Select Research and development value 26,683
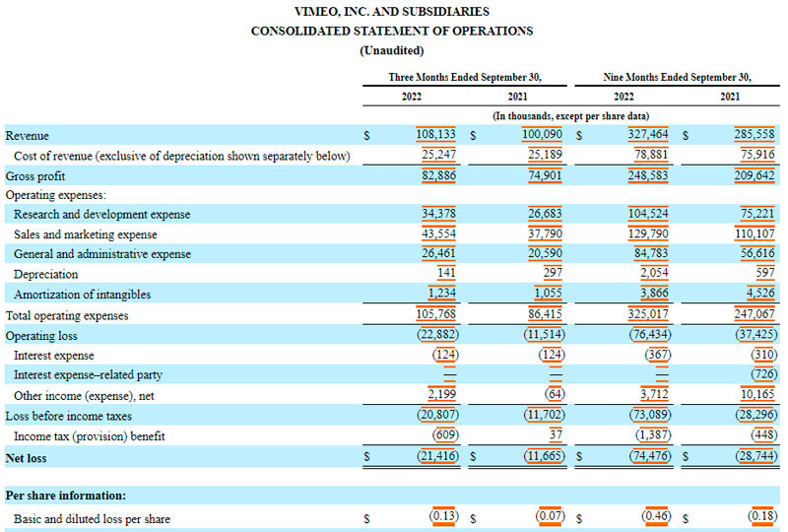This screenshot has height=532, width=788. [x=545, y=214]
